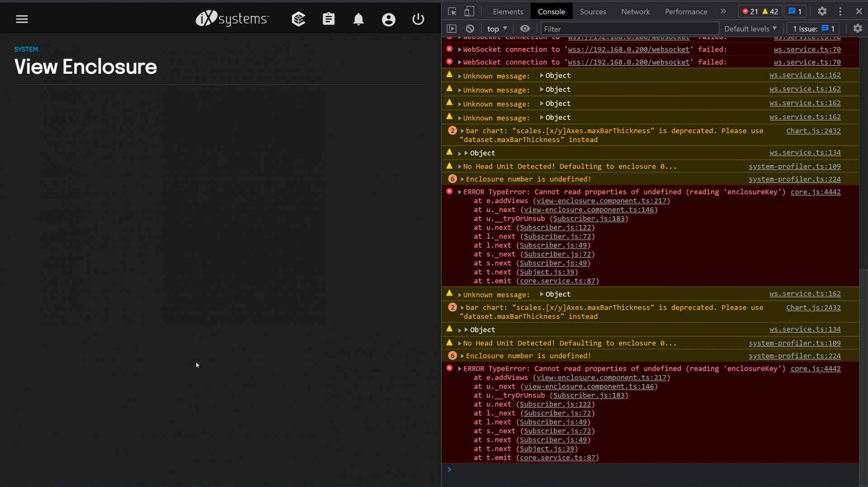Screen dimensions: 868x487
Task: Expand the More tabs chevron in DevTools
Action: (723, 12)
